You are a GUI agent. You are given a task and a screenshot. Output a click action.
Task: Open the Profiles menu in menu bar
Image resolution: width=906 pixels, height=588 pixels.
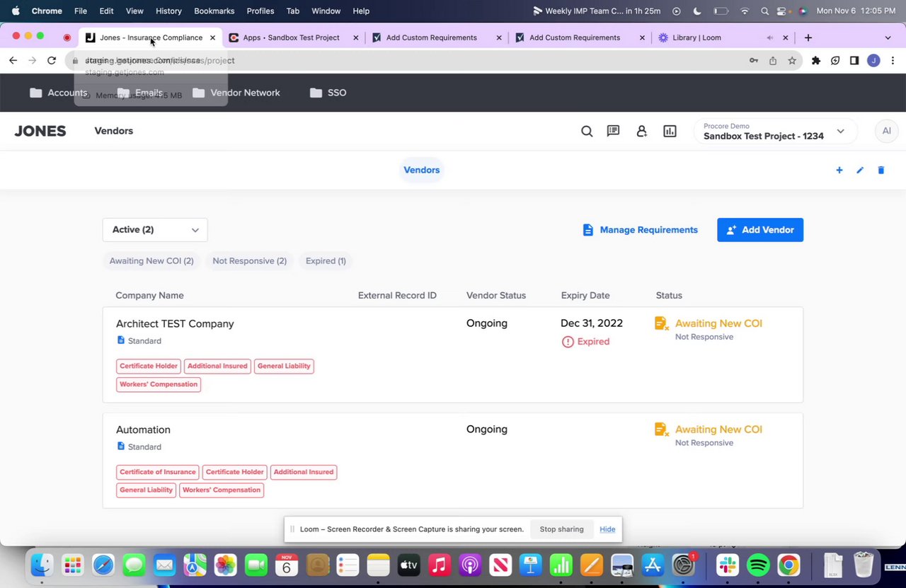click(260, 11)
